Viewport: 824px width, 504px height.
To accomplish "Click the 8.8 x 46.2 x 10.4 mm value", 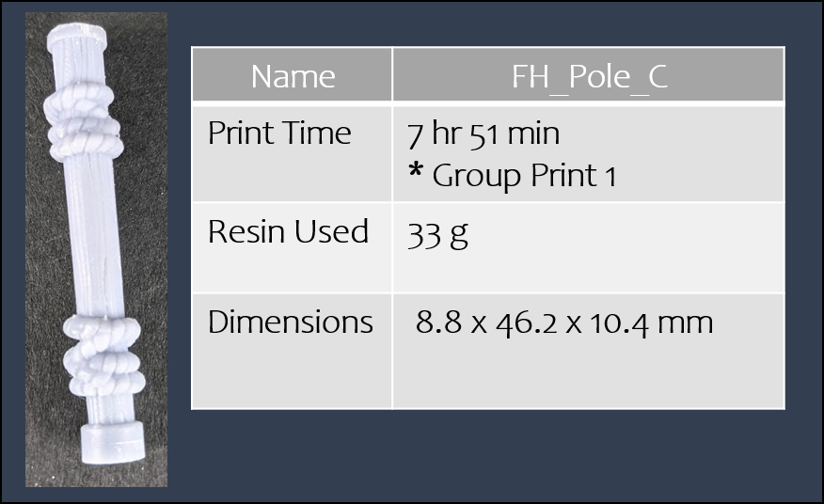I will (564, 323).
